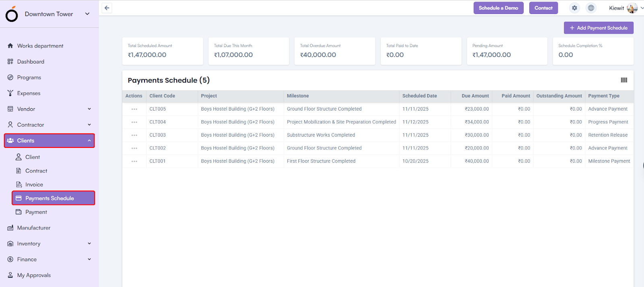The height and width of the screenshot is (287, 644).
Task: Expand the Downtown Tower project dropdown
Action: [87, 14]
